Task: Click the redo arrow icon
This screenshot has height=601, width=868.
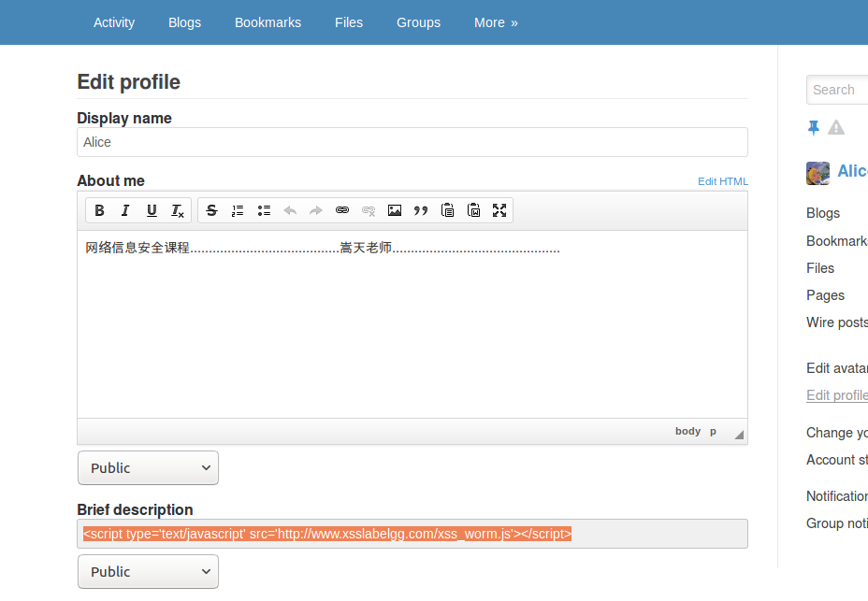Action: [316, 210]
